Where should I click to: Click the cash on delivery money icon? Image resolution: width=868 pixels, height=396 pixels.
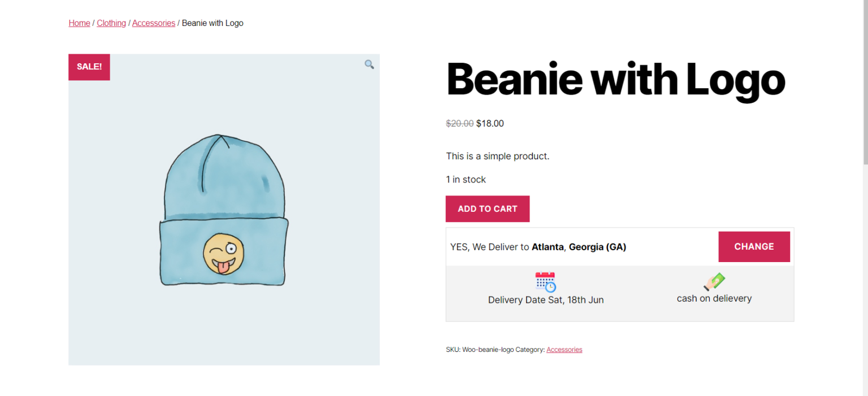714,281
